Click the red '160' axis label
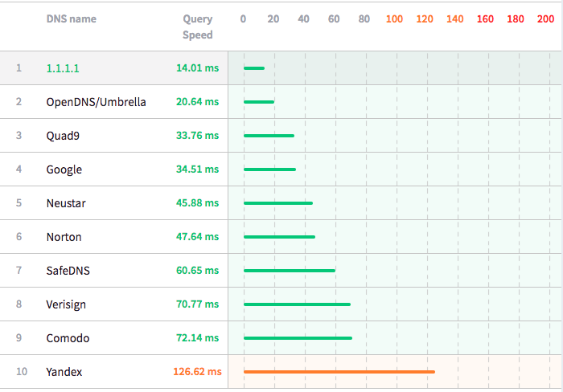 click(x=485, y=19)
